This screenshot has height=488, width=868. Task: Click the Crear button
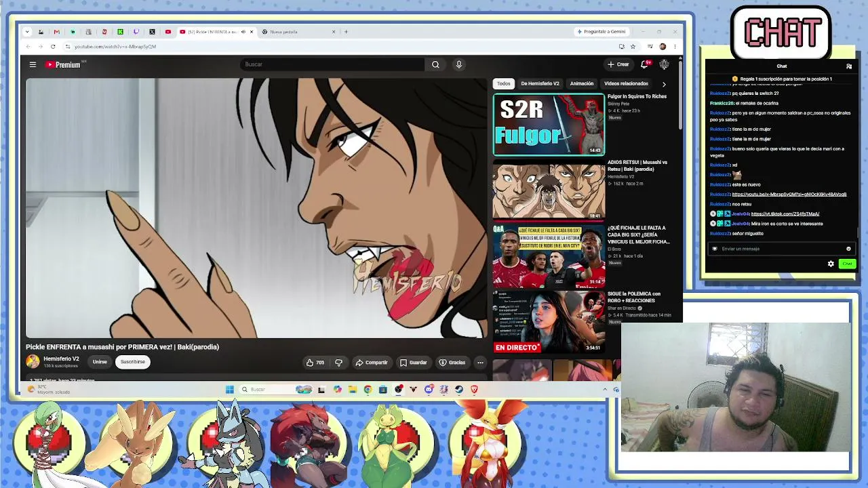point(618,64)
